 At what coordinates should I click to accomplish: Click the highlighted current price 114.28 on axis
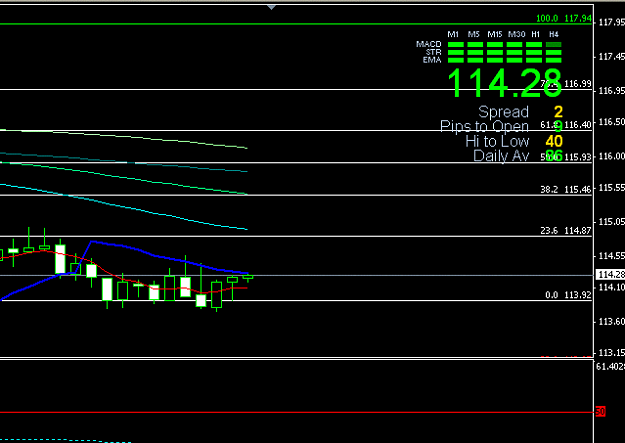point(610,274)
